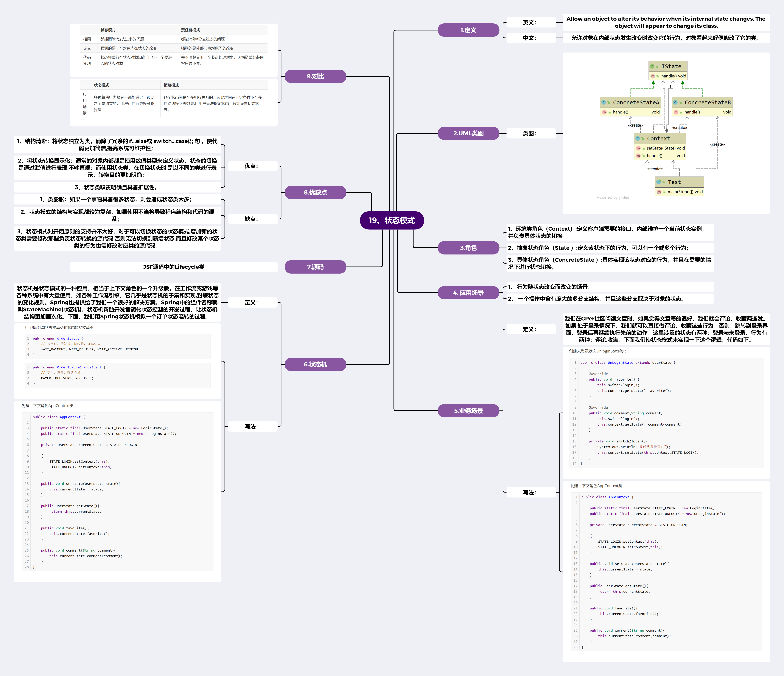Select the 3.角色 branch node
The width and height of the screenshot is (784, 676).
[468, 248]
